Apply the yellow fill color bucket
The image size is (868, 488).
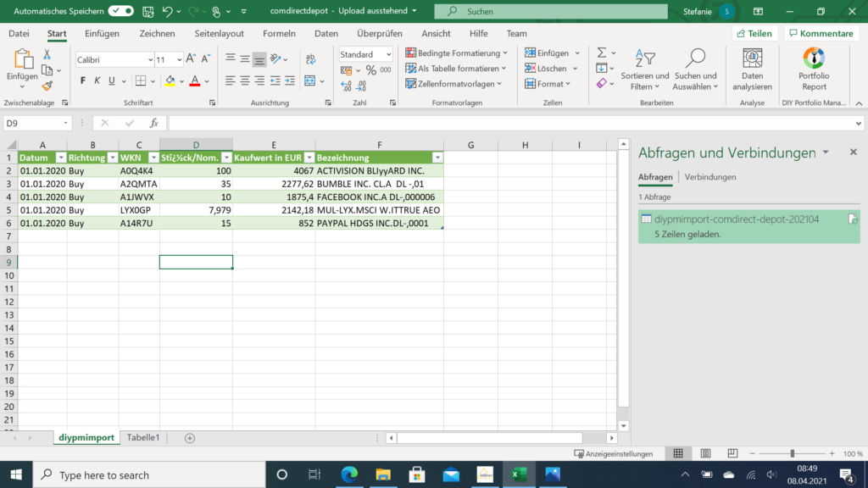click(x=170, y=80)
